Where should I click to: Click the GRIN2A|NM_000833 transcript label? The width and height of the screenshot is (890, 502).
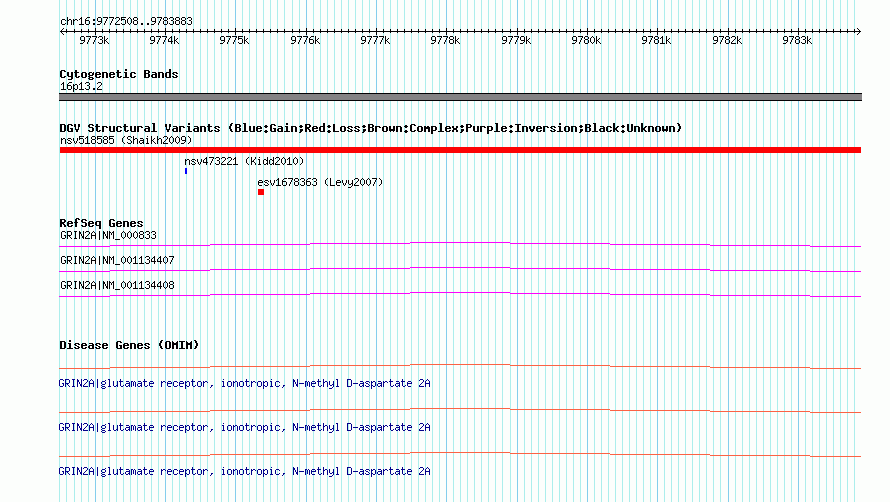tap(108, 235)
